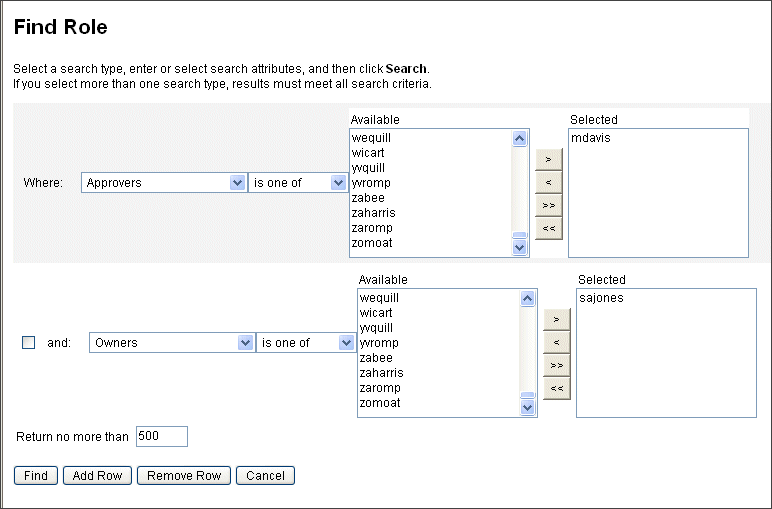Click the remove-all double arrow for Approvers

coord(548,229)
